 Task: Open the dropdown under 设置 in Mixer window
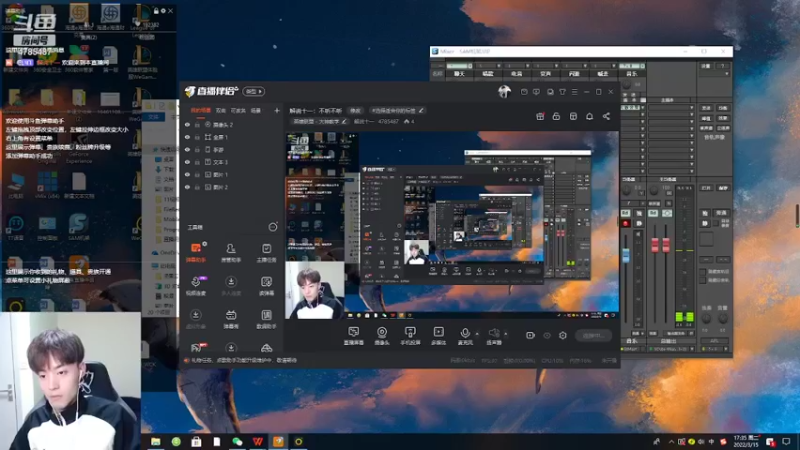[714, 74]
